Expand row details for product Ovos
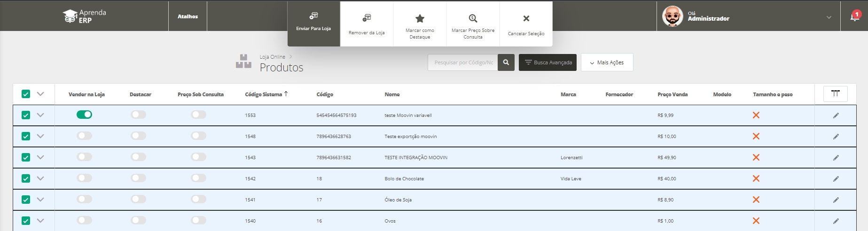The height and width of the screenshot is (231, 868). [40, 221]
